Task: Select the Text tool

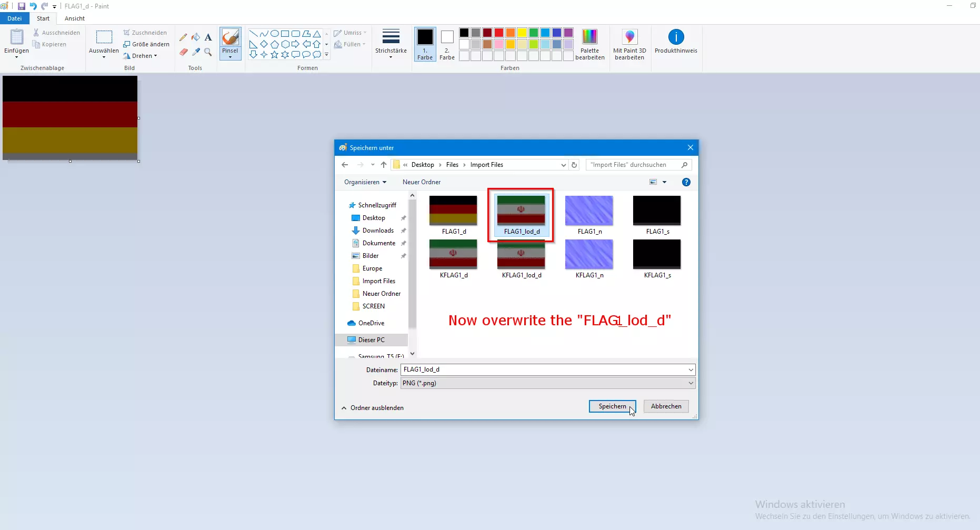Action: pyautogui.click(x=208, y=37)
